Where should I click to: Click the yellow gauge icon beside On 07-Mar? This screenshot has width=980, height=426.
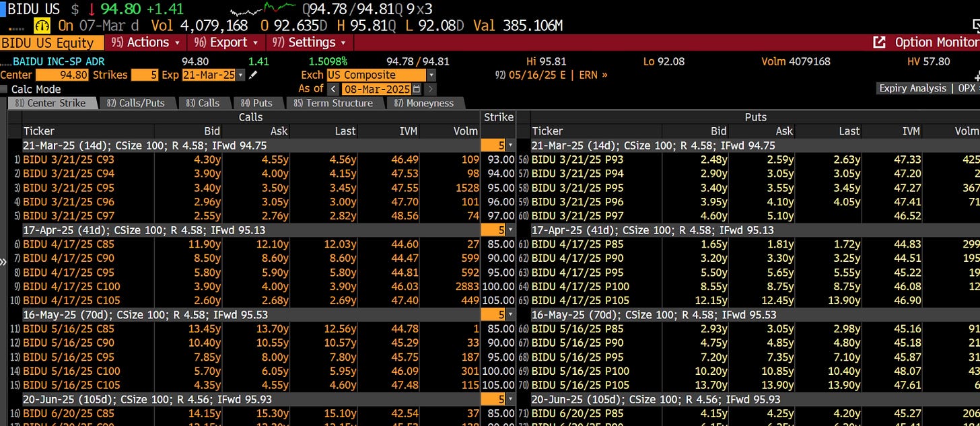click(x=42, y=26)
